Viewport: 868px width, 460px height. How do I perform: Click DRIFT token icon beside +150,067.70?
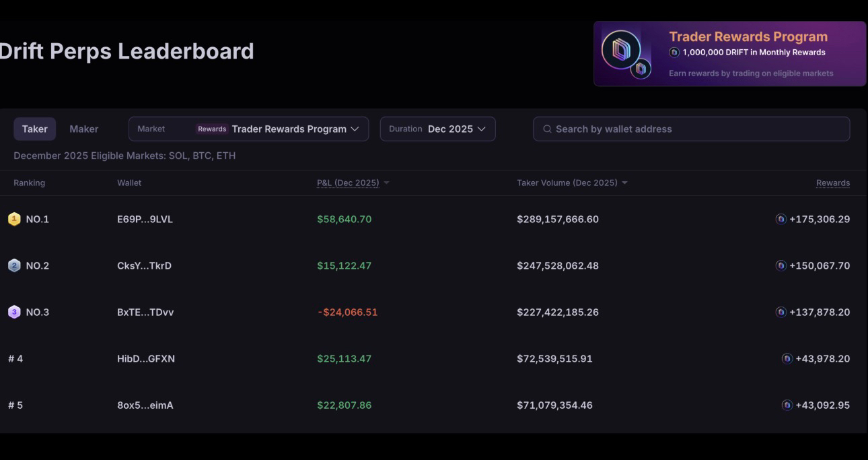(781, 265)
